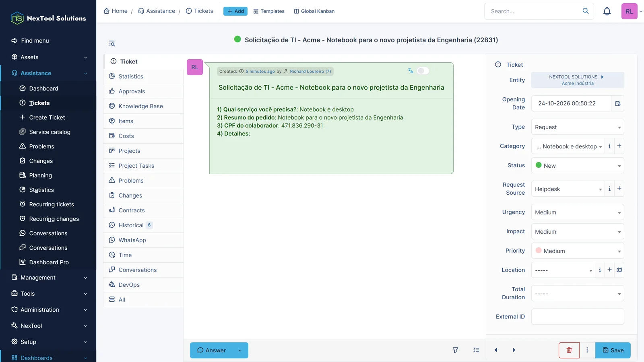Click the Answer button
644x362 pixels.
(x=212, y=350)
